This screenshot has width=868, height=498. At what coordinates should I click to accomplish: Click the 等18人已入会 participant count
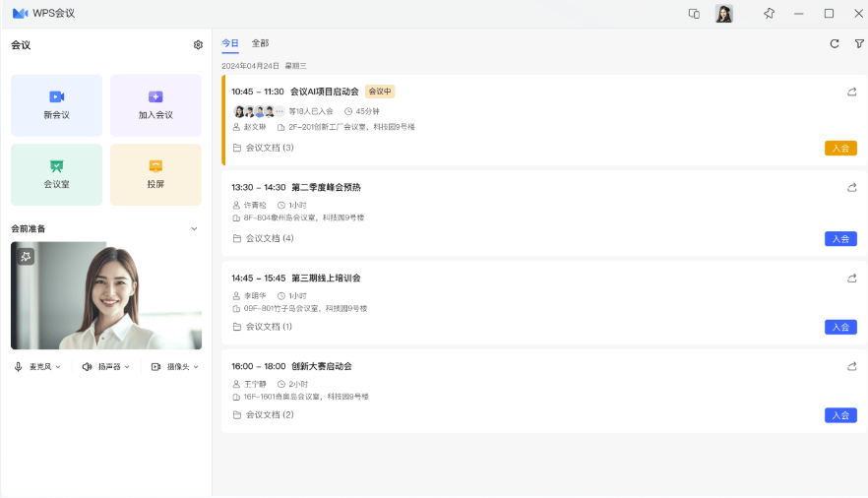pyautogui.click(x=311, y=111)
